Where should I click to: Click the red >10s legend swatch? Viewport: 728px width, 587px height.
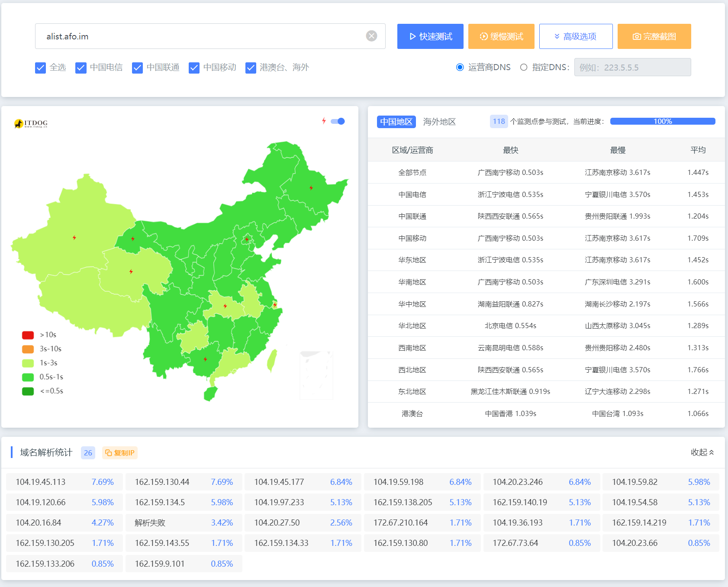point(28,335)
